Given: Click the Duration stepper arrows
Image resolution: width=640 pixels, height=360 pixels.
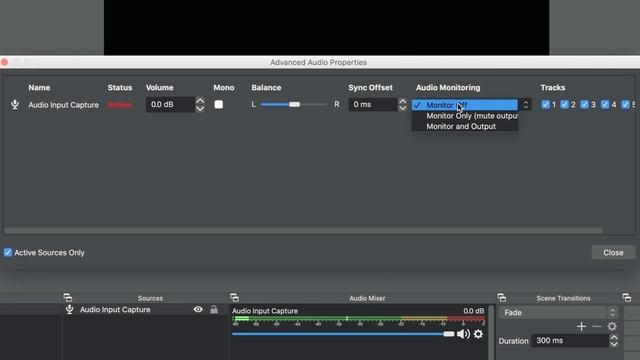Looking at the screenshot, I should [613, 340].
